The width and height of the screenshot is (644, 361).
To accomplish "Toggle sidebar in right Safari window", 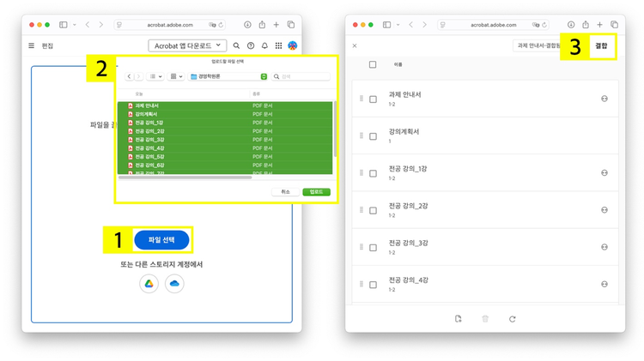I will pos(387,25).
